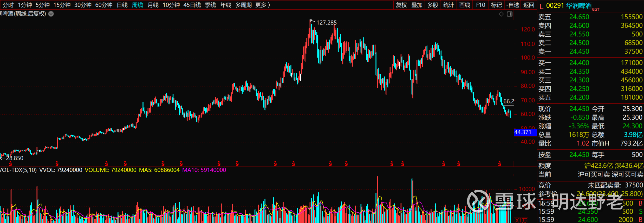This screenshot has height=223, width=644.
Task: Click the 卖三 price 24.550
Action: click(x=579, y=34)
